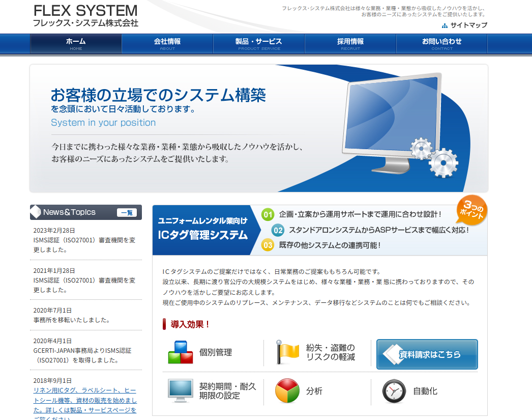Image resolution: width=532 pixels, height=420 pixels.
Task: Click the 資料請求はこちら button
Action: click(427, 354)
